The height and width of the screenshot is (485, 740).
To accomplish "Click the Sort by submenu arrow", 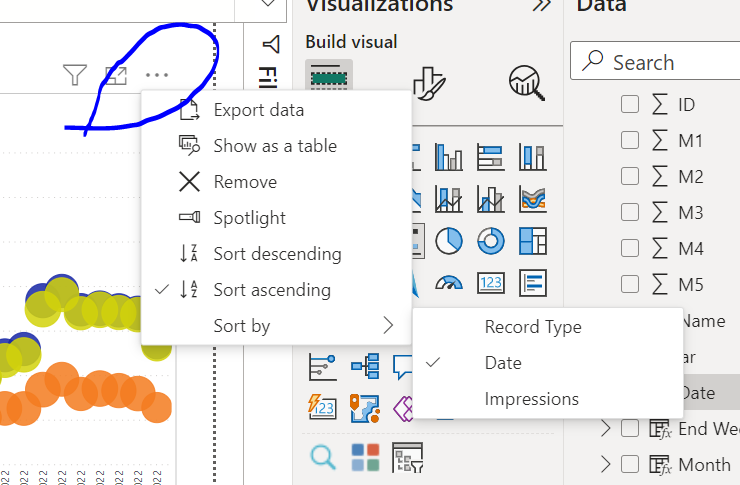I will [x=388, y=325].
